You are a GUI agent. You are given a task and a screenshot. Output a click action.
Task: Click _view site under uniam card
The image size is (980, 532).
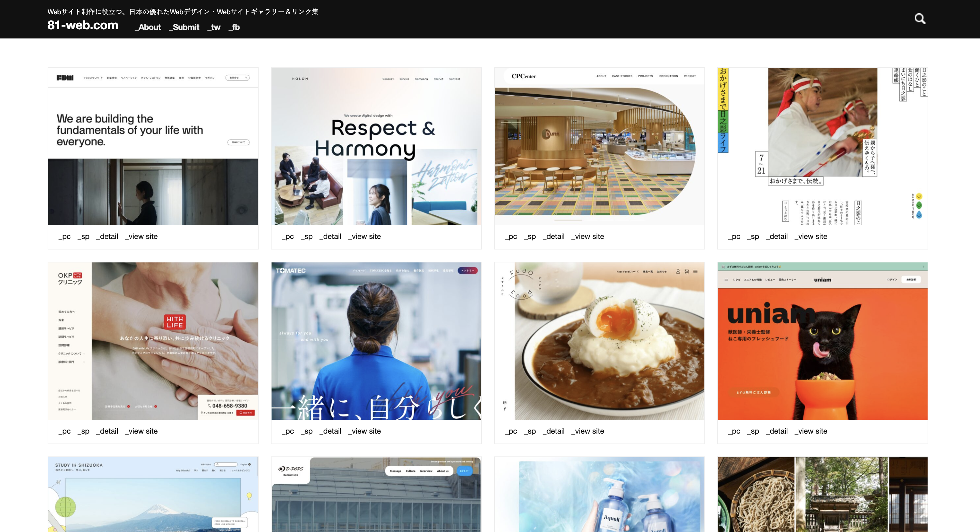coord(811,431)
